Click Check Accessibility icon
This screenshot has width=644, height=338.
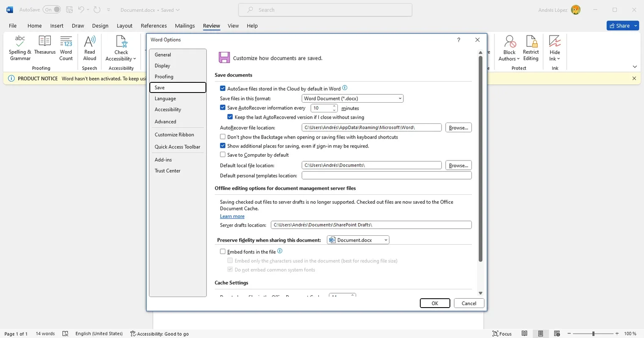[121, 41]
